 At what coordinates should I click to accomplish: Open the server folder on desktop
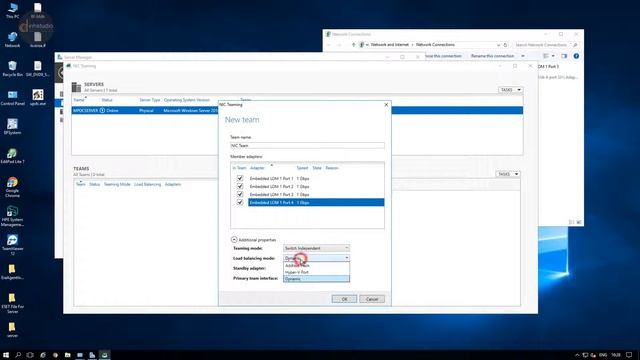pos(12,329)
